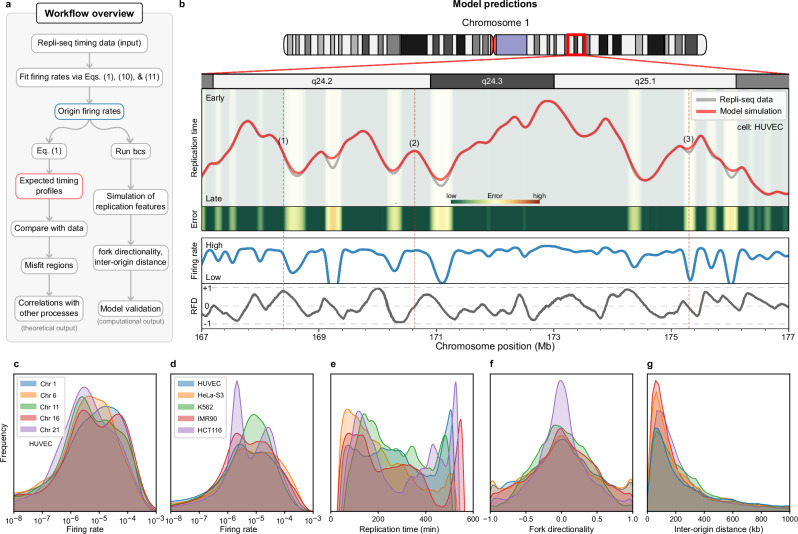Select the Repli-seq timing data (input) box
Viewport: 798px width, 534px height.
click(90, 43)
